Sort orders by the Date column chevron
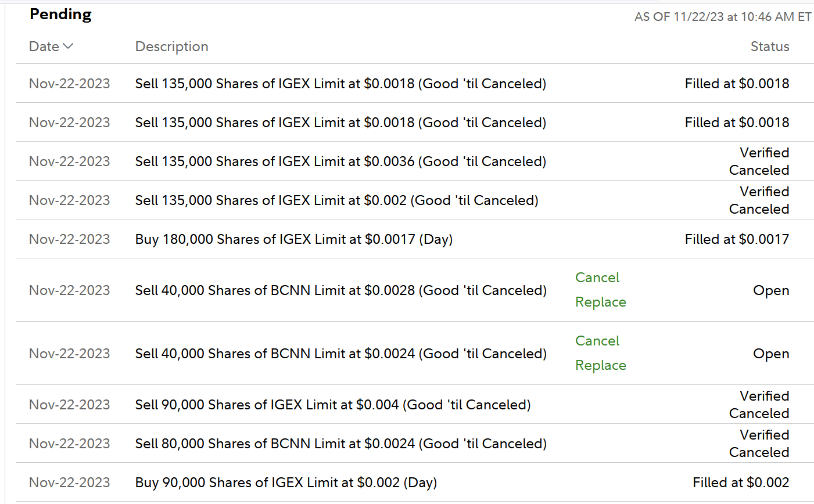 (68, 46)
